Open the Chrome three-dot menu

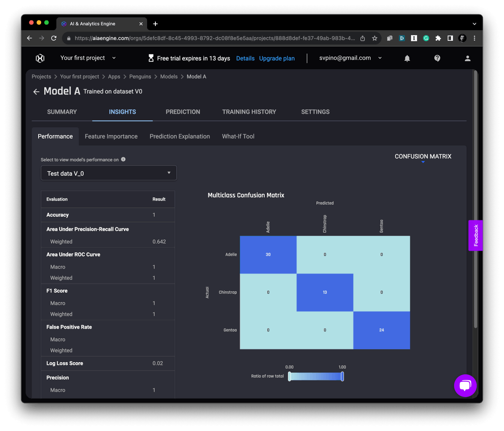click(x=475, y=38)
